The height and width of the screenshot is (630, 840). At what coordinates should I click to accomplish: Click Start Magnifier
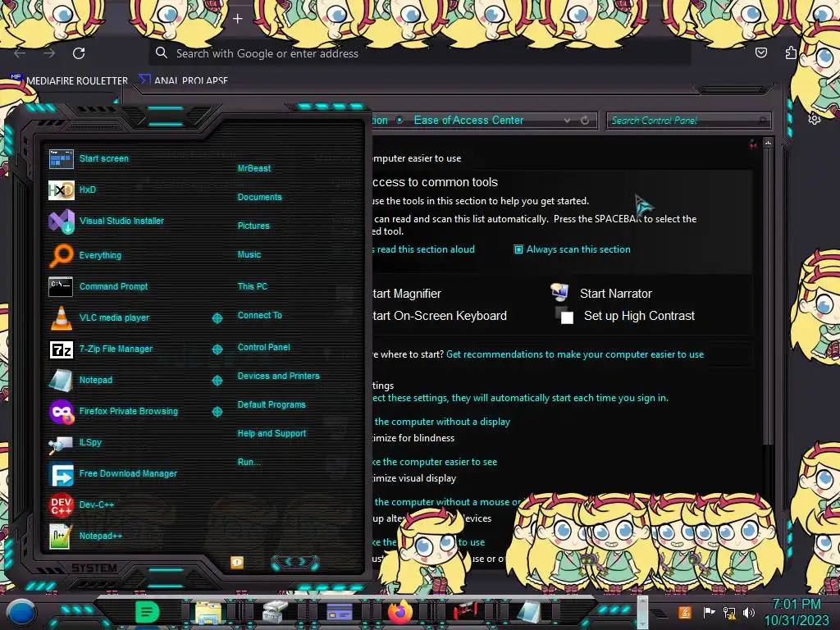407,294
